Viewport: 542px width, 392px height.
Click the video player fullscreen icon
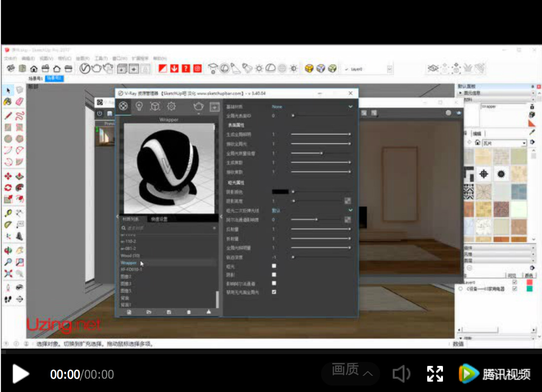point(435,374)
